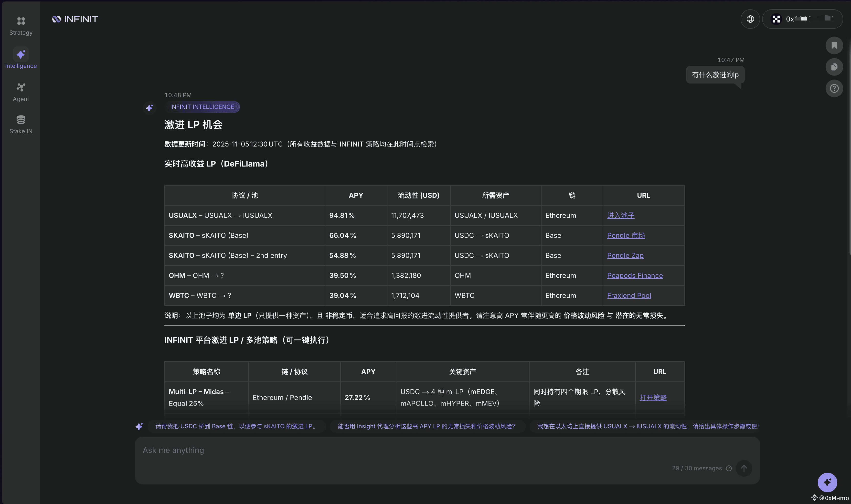Open the Pendle 市场 link

[626, 235]
